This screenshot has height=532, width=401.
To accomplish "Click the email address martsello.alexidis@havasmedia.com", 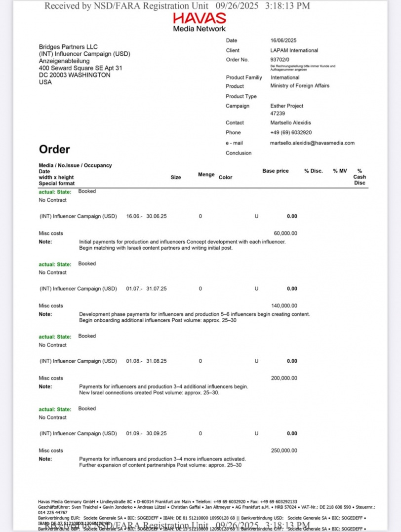I will 312,143.
